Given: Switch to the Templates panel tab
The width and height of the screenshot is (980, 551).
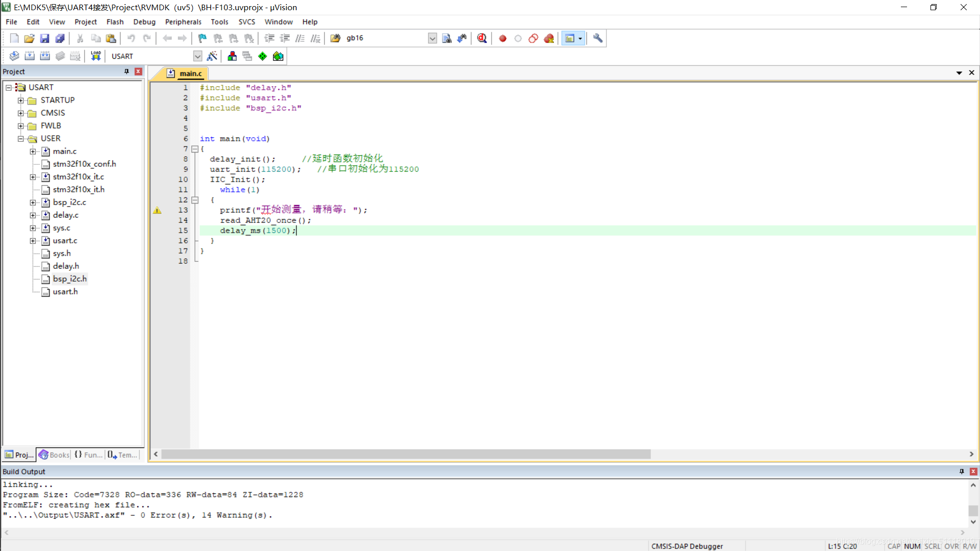Looking at the screenshot, I should coord(122,455).
